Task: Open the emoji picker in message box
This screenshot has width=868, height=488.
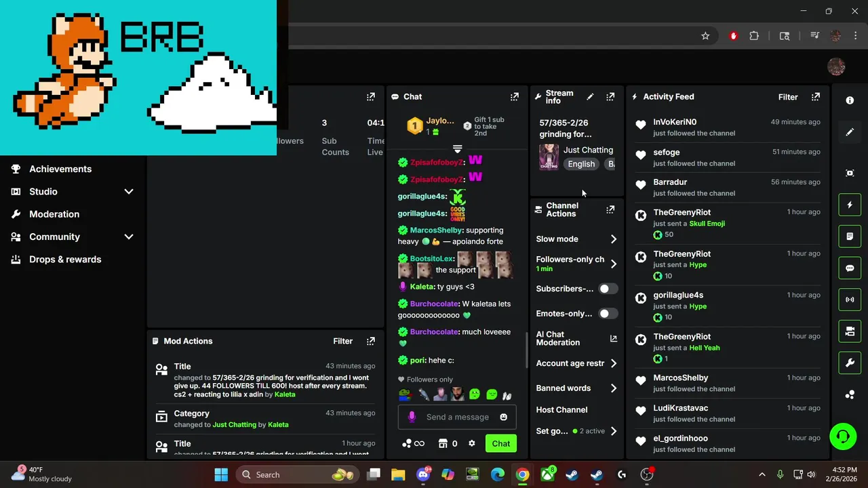Action: click(503, 417)
